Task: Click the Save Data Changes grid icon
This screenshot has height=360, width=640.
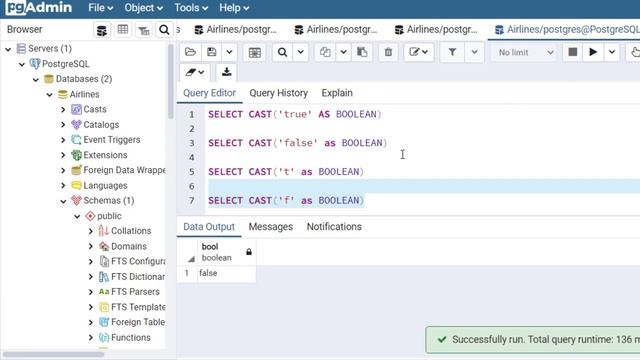Action: [x=255, y=52]
